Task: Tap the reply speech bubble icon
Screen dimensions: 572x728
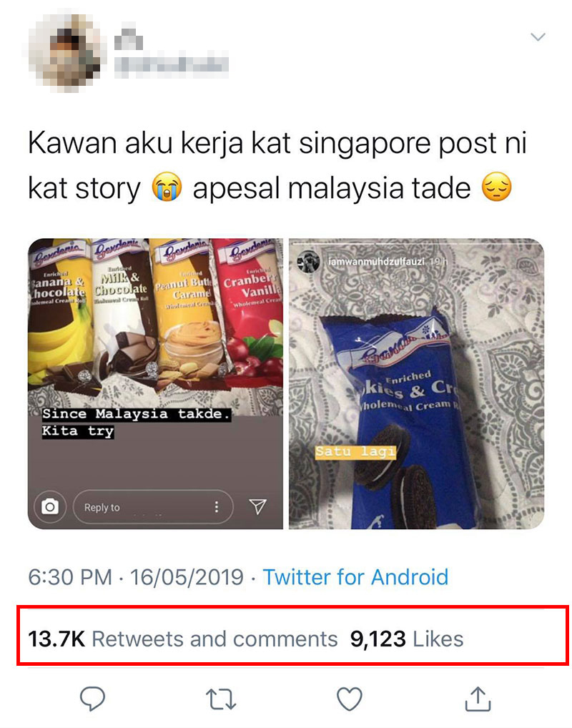Action: pos(92,698)
